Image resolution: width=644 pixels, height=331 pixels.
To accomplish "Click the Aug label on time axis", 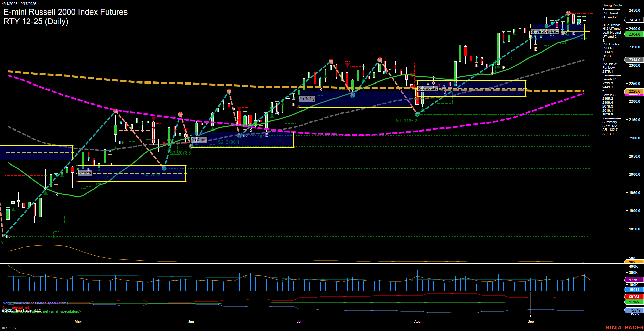I will click(417, 321).
